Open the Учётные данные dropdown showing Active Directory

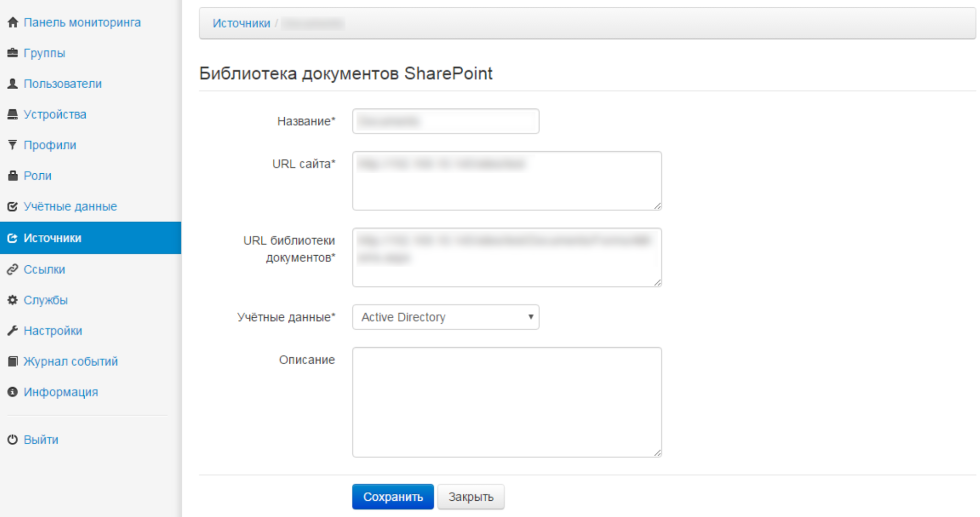445,317
